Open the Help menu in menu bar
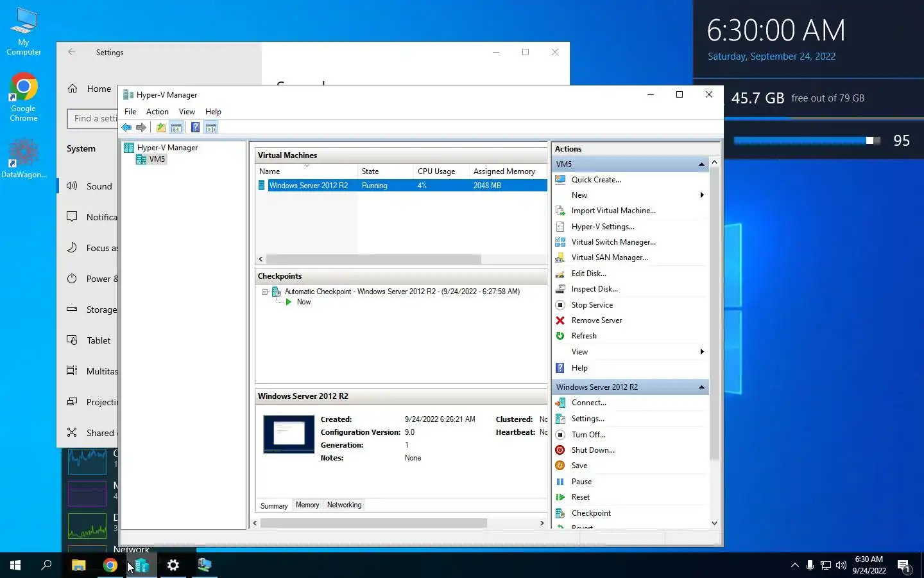Screen dimensions: 924x578 click(x=213, y=112)
